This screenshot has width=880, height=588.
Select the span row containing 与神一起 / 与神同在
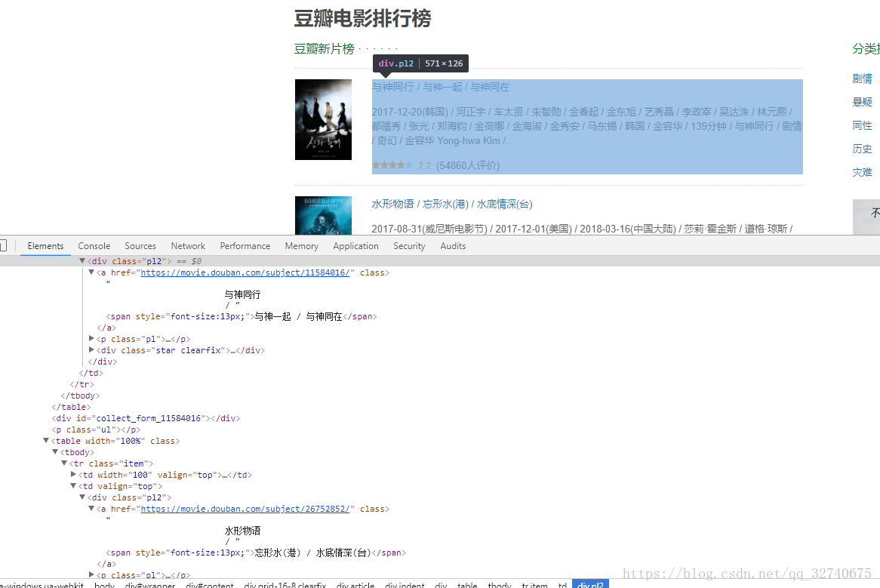pyautogui.click(x=242, y=316)
